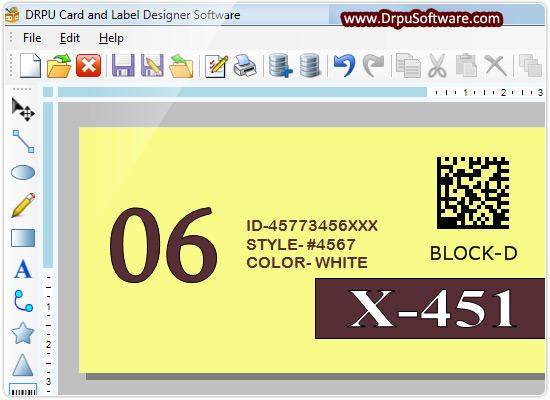The width and height of the screenshot is (550, 400).
Task: Select the Rectangle tool
Action: pos(23,238)
